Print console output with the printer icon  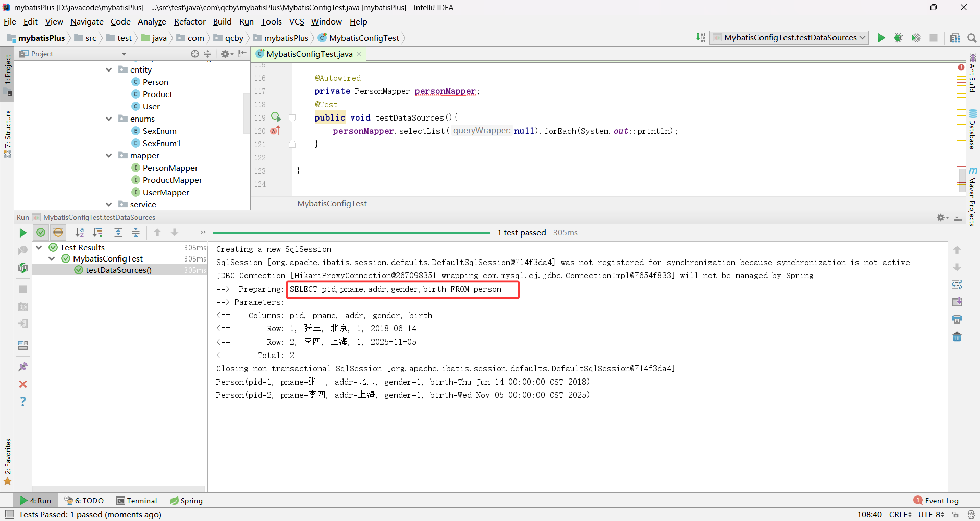pos(957,319)
